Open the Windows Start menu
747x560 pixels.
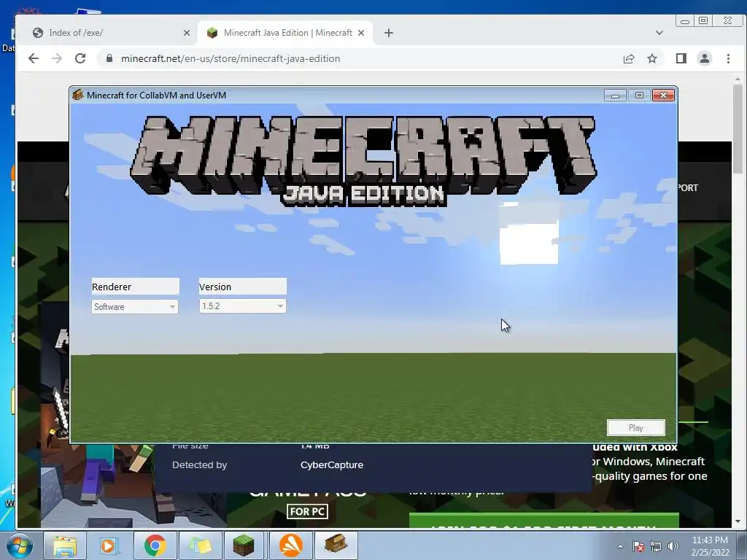click(19, 545)
